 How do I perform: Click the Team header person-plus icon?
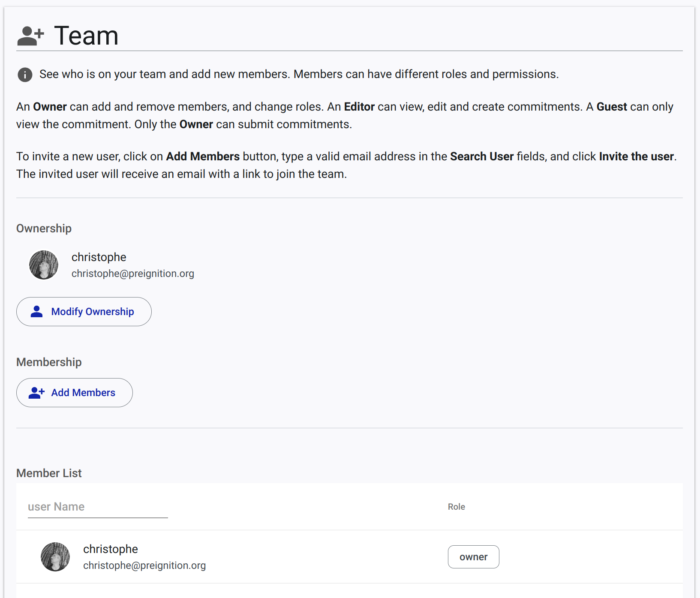(30, 36)
